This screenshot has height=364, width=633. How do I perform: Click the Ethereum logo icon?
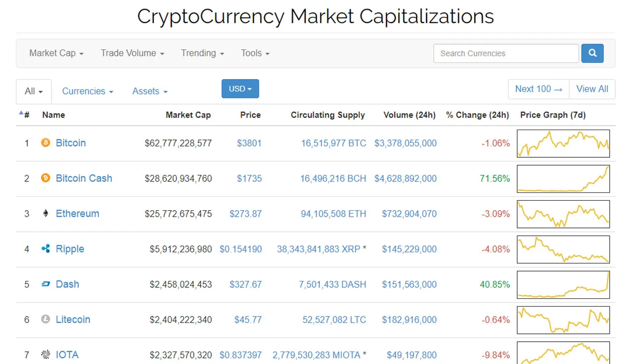pos(45,214)
